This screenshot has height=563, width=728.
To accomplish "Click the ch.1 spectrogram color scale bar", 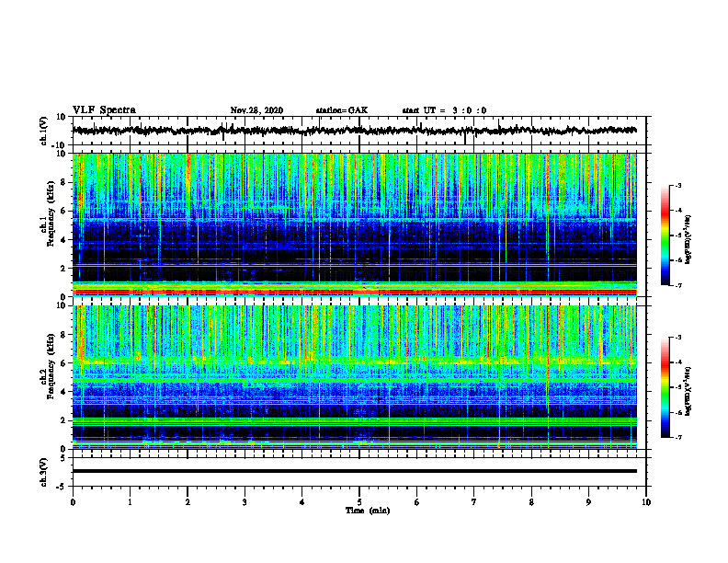I will coord(665,236).
